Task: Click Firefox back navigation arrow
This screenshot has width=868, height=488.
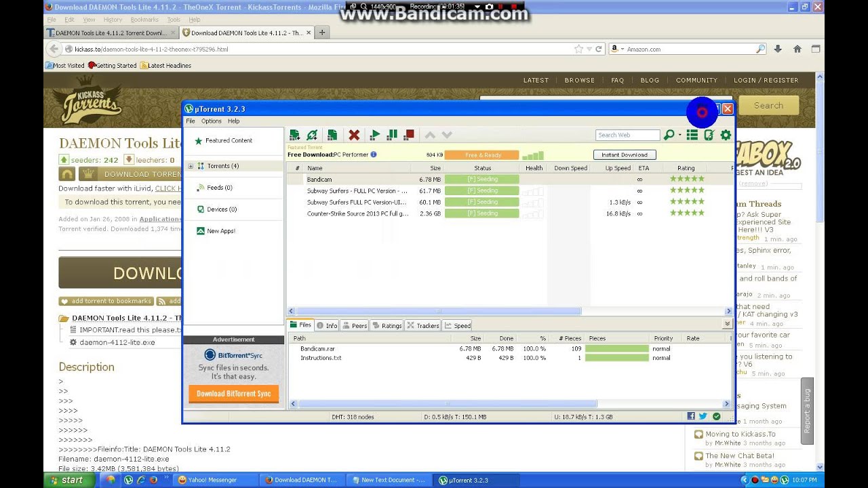Action: tap(54, 49)
